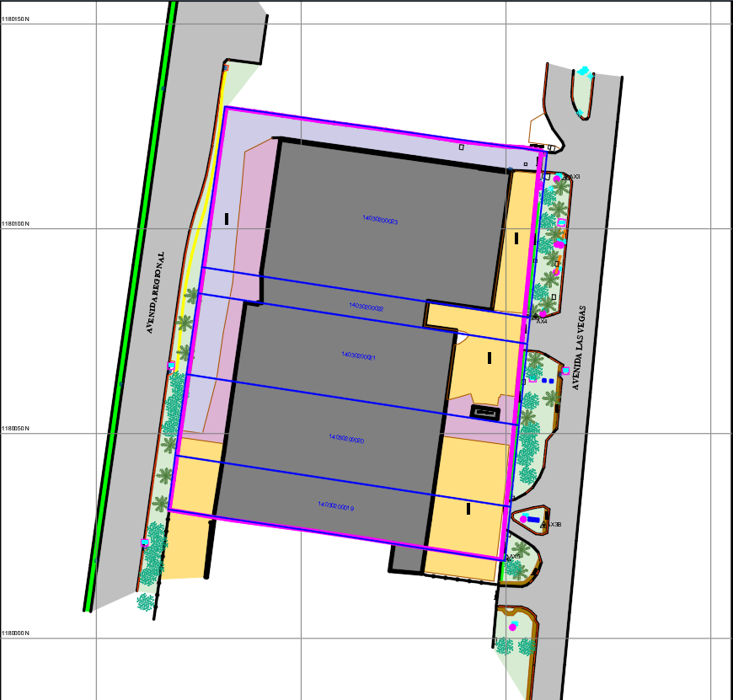This screenshot has height=700, width=733.
Task: Click the AX4 survey point label
Action: pyautogui.click(x=542, y=322)
